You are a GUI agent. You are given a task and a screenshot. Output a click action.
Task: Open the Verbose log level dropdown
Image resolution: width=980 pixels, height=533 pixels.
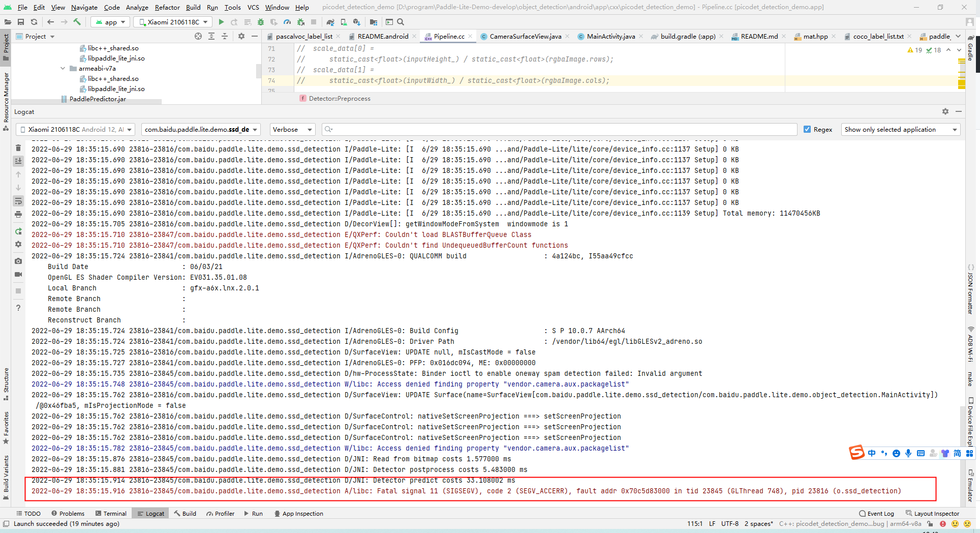292,129
